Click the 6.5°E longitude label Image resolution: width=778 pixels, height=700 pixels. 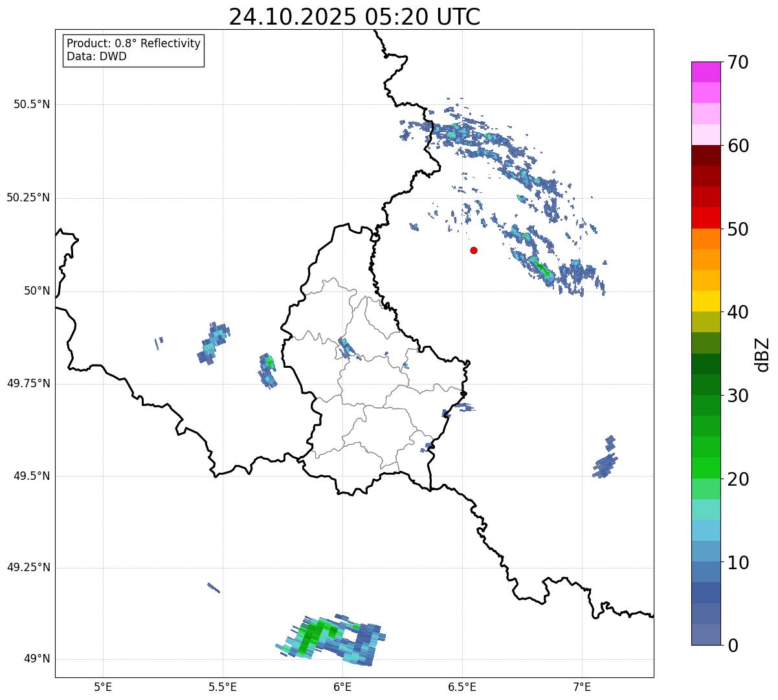tap(462, 686)
